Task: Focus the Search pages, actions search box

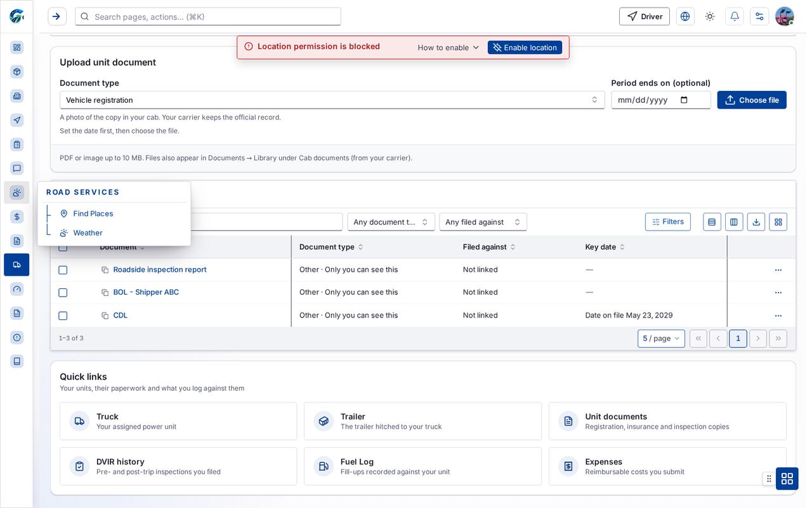Action: coord(208,17)
